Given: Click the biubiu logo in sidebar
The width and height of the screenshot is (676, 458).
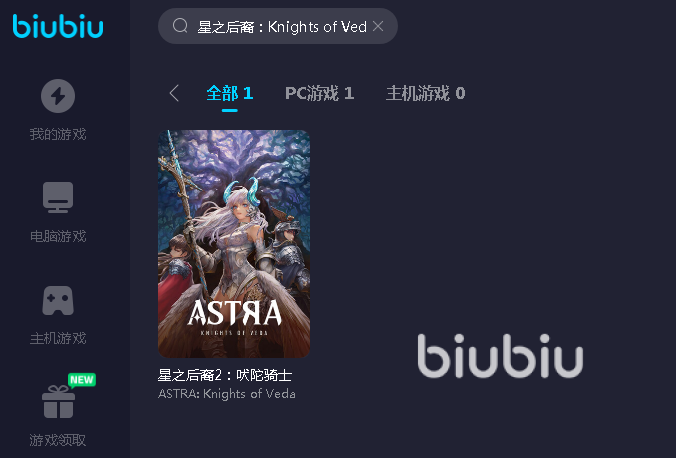Looking at the screenshot, I should click(58, 26).
